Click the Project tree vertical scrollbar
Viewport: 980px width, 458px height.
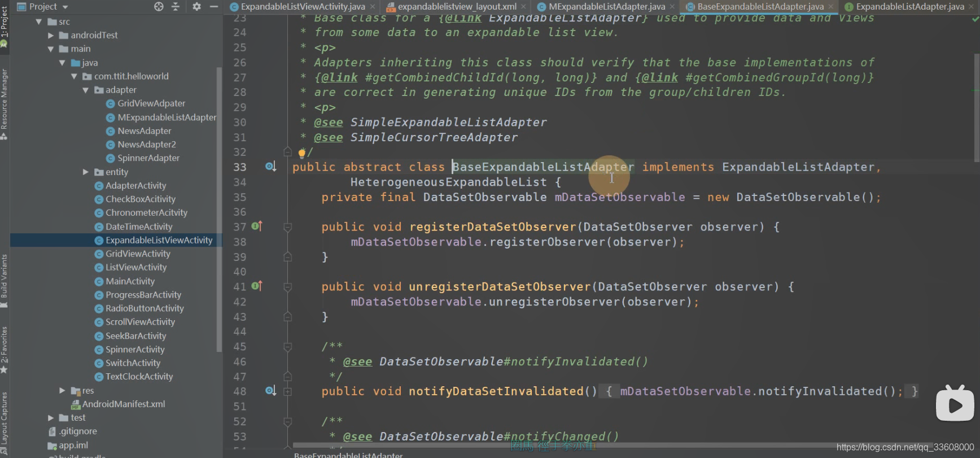point(219,209)
